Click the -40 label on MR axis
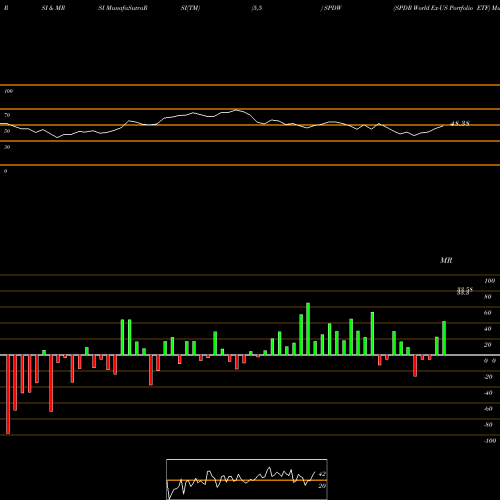 pos(488,393)
